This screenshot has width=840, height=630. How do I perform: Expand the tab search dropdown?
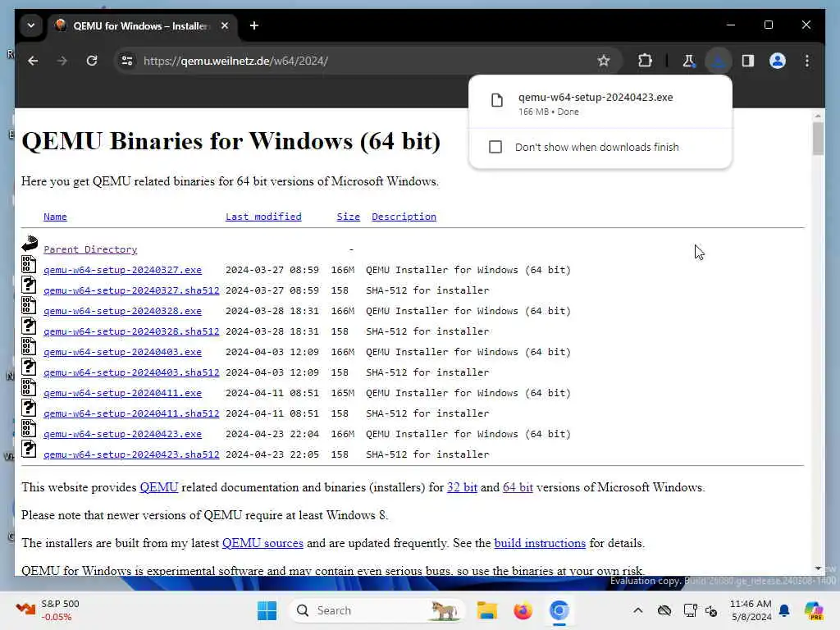31,25
